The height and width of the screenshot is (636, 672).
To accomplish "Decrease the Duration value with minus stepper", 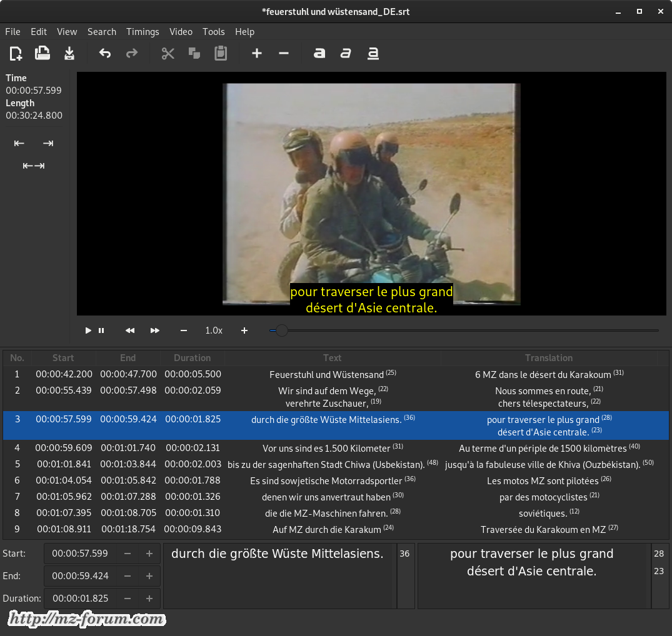I will click(128, 599).
